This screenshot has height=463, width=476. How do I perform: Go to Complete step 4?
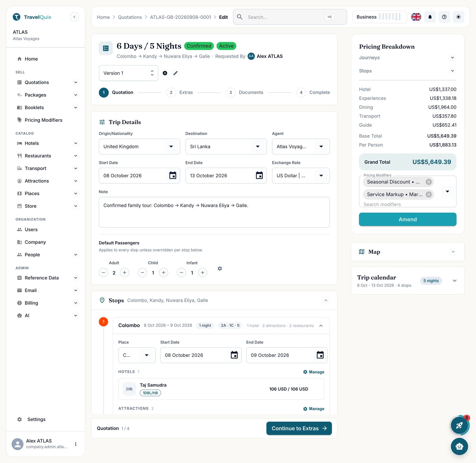click(x=313, y=92)
